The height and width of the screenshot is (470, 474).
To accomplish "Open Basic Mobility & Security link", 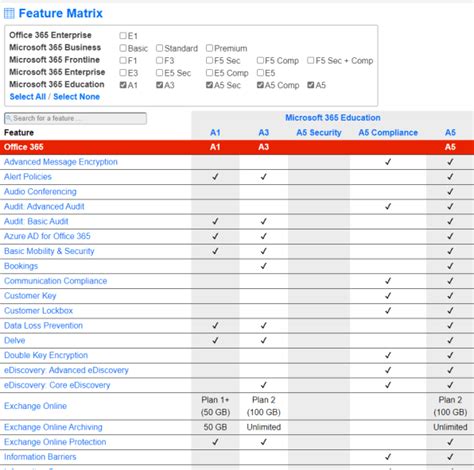I will [49, 251].
